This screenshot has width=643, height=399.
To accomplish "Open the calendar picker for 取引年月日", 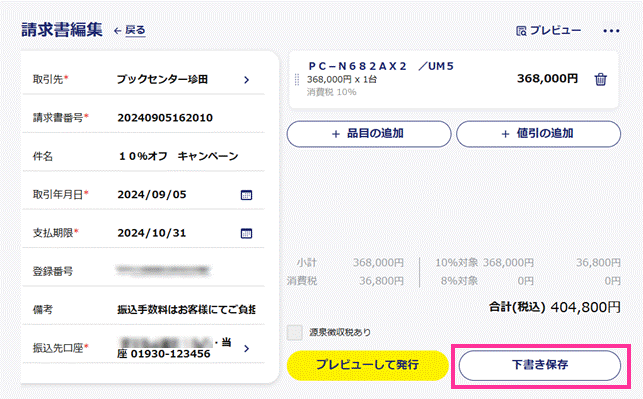I will (246, 195).
